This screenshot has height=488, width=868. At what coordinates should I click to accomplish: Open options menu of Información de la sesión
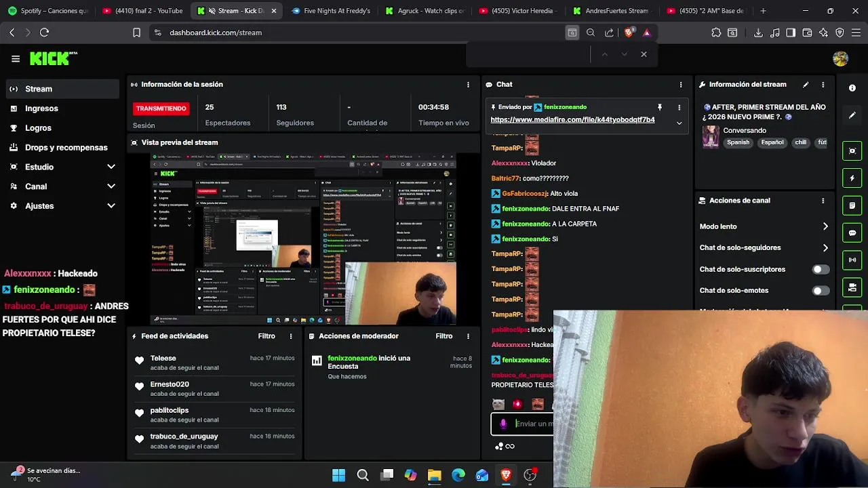pos(468,85)
